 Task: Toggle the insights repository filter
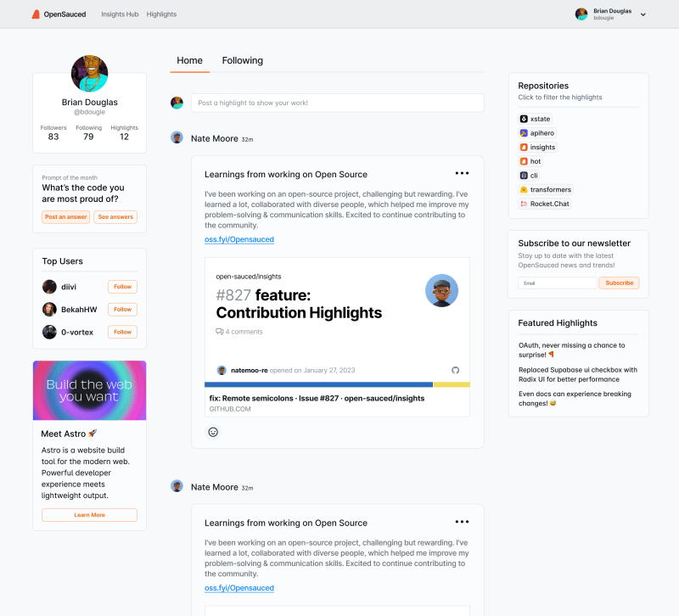coord(537,147)
